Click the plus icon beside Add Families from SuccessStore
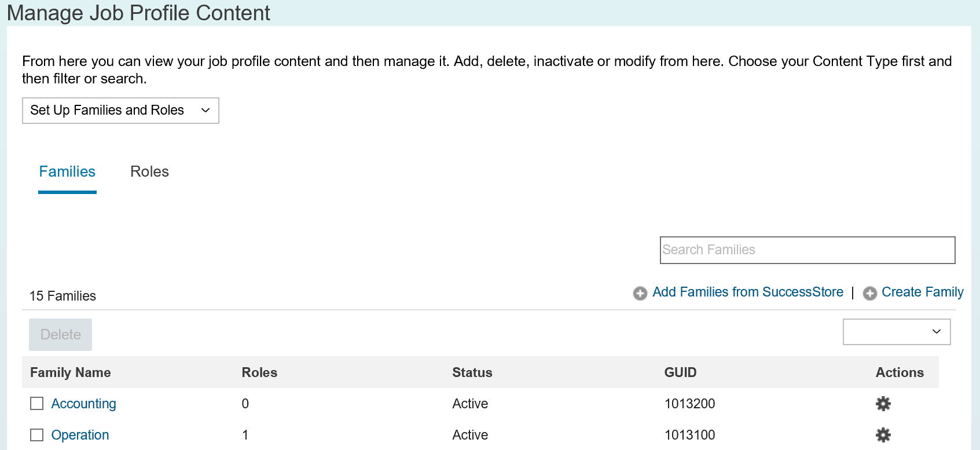The image size is (980, 450). coord(640,294)
